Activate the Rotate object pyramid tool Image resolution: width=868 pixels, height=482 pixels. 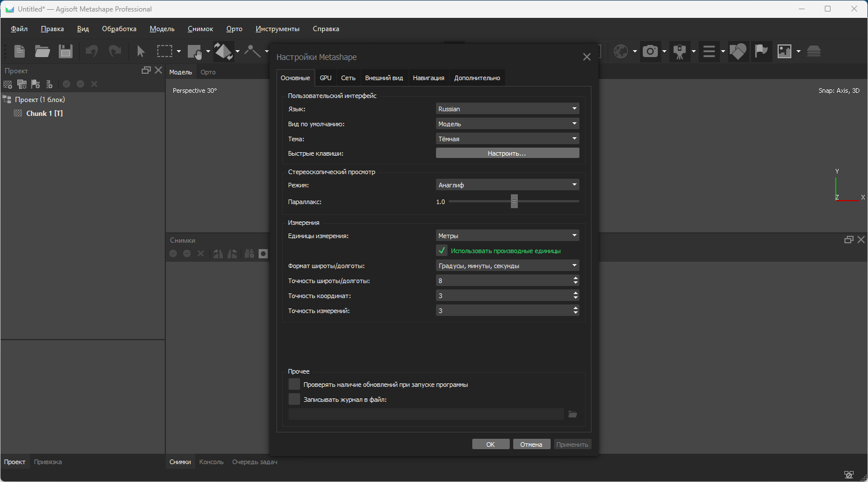click(222, 51)
